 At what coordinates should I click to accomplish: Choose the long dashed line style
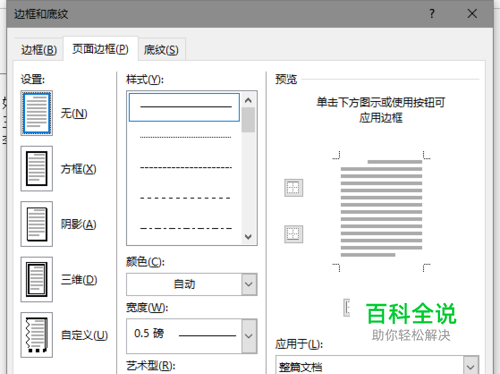click(x=185, y=198)
